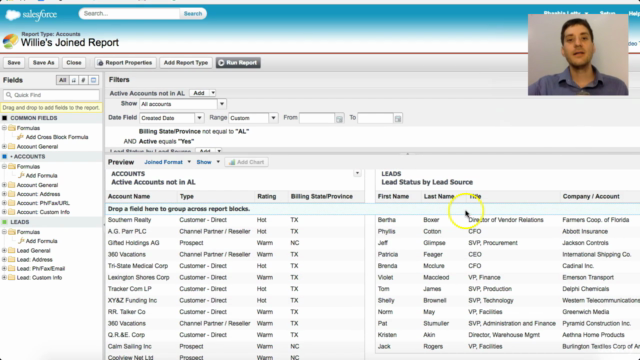Expand Lead General folder

[4, 250]
